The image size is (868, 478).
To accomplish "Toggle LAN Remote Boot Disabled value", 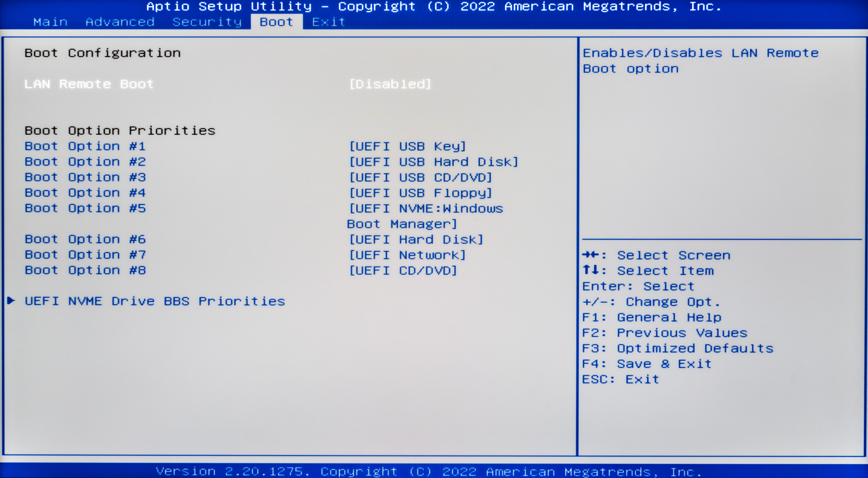I will click(x=390, y=84).
